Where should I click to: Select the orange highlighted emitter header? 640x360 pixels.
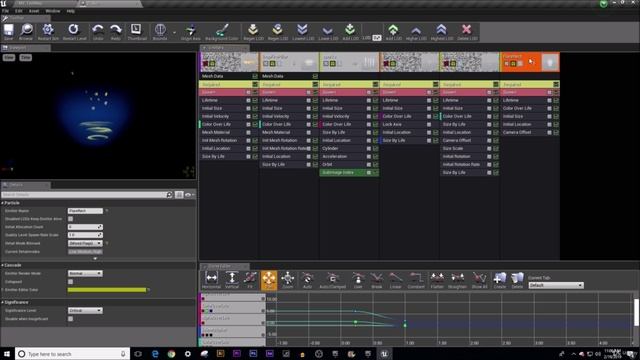[529, 62]
